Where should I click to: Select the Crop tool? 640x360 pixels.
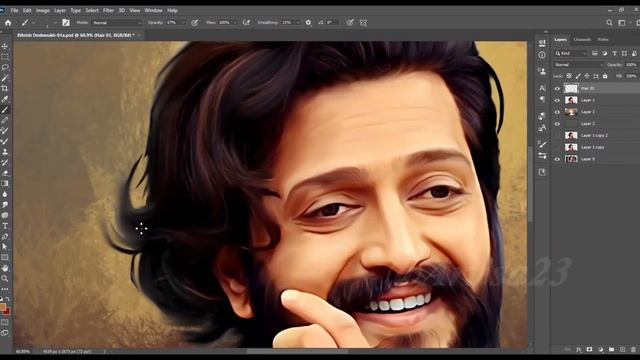point(5,89)
